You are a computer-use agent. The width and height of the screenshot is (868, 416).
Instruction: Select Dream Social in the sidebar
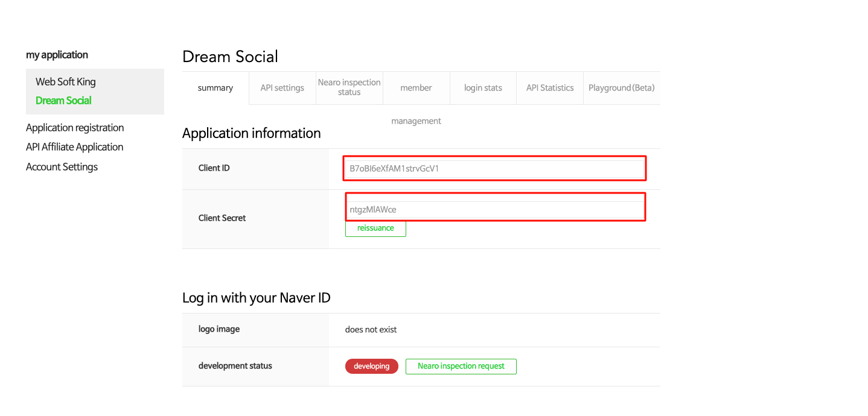(63, 101)
